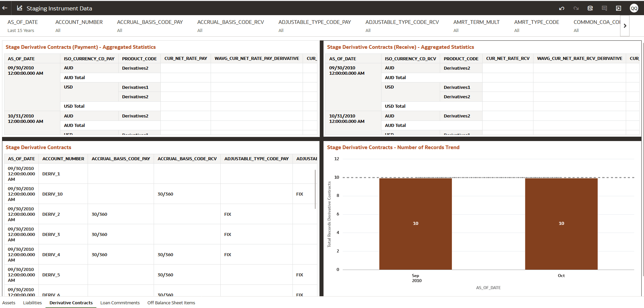Click the Sep 2010 bar in the trend chart
This screenshot has width=644, height=308.
click(416, 223)
